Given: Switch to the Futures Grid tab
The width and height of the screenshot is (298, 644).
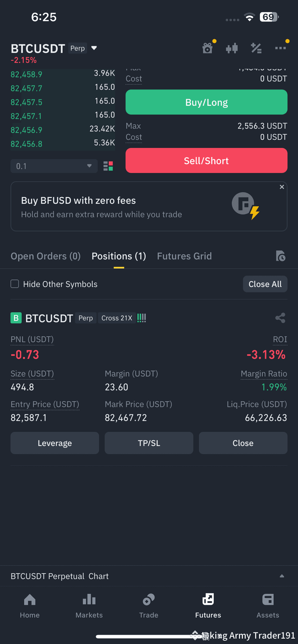Looking at the screenshot, I should point(184,256).
